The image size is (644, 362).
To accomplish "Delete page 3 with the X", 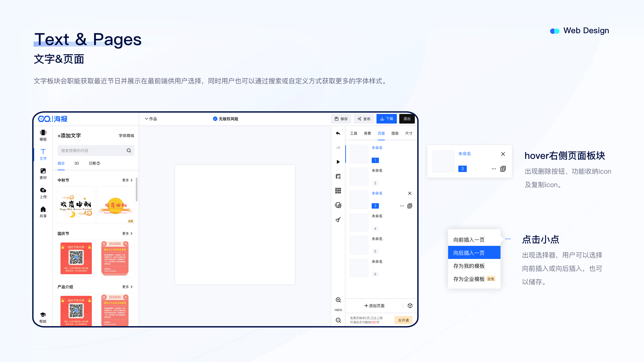I will (x=410, y=193).
